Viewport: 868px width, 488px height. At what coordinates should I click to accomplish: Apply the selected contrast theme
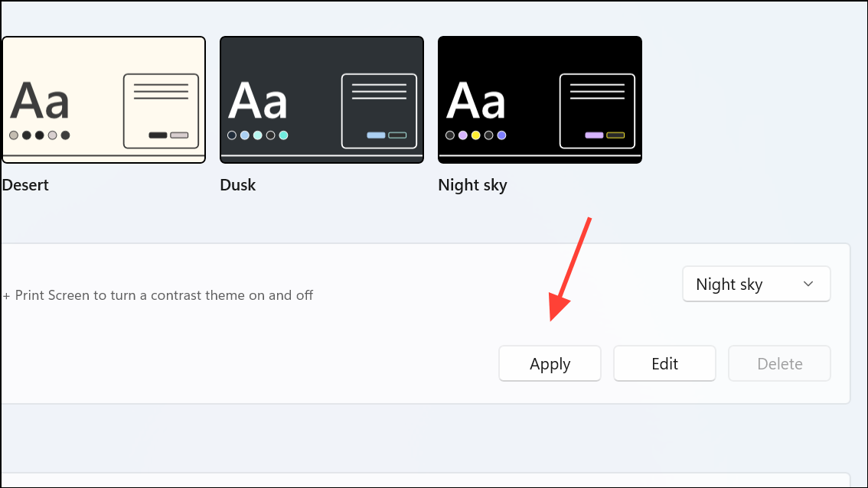pyautogui.click(x=550, y=363)
